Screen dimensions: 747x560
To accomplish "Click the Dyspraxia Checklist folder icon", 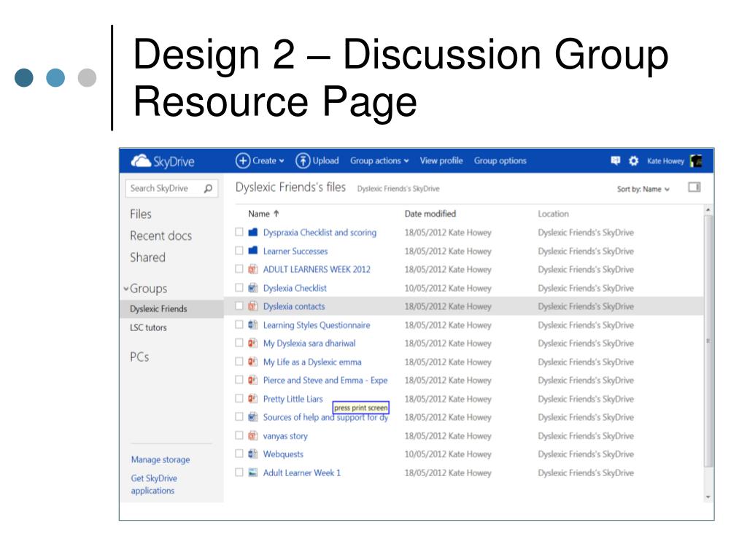I will point(253,233).
